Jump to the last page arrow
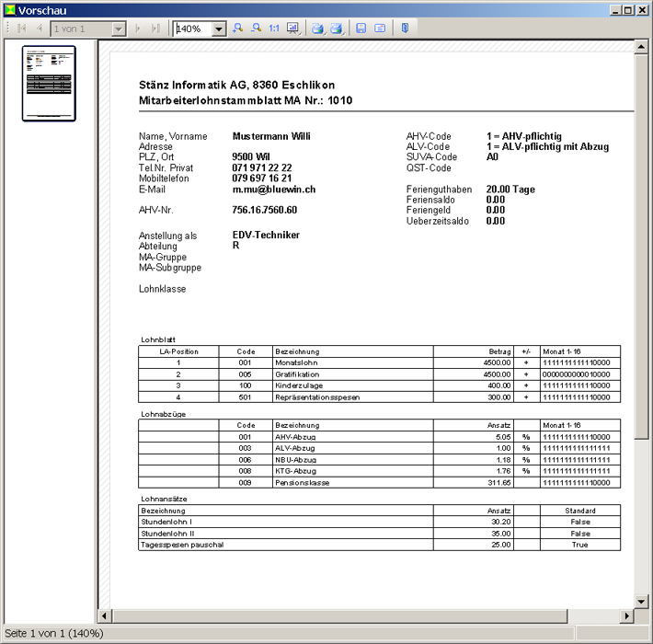Screen dimensions: 653x644 [155, 29]
